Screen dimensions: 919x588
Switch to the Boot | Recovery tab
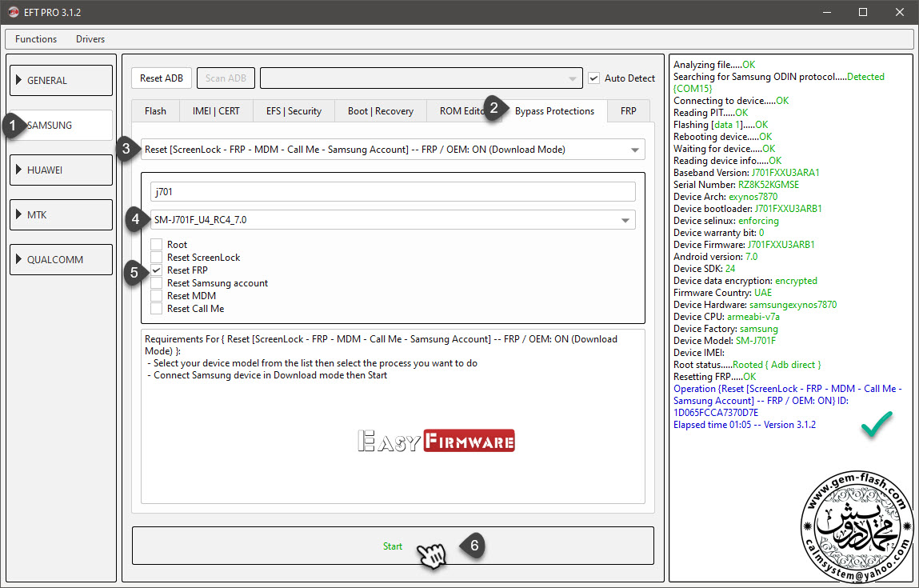[381, 110]
